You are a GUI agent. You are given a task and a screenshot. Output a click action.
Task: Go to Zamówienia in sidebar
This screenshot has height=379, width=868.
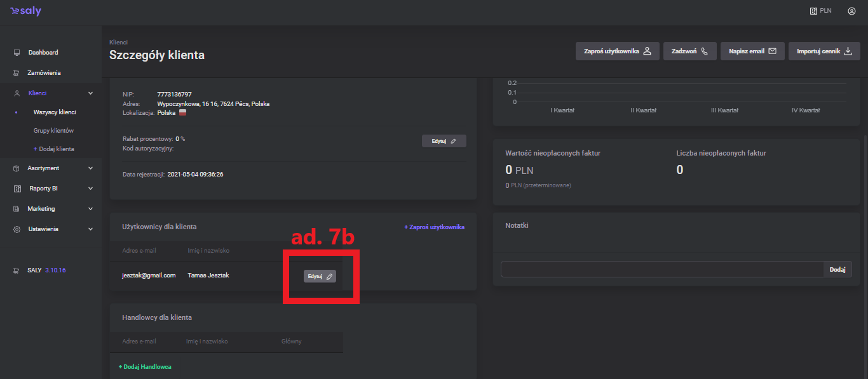tap(44, 73)
